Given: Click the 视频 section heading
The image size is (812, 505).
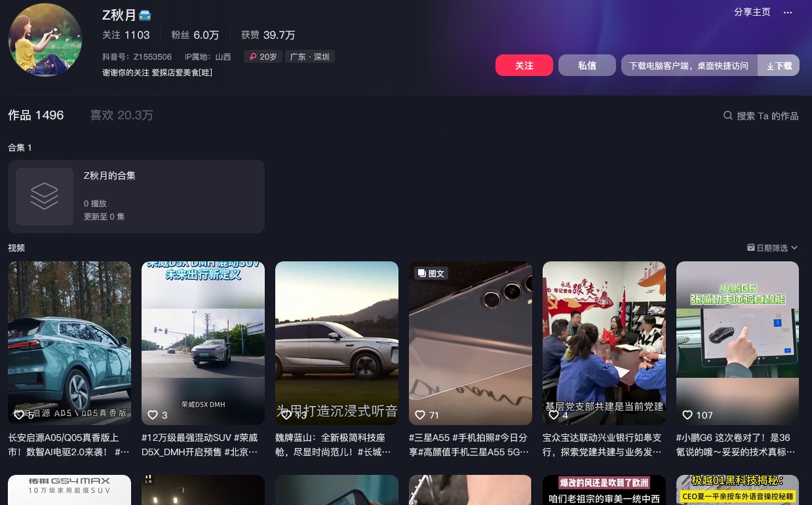Looking at the screenshot, I should click(x=16, y=248).
